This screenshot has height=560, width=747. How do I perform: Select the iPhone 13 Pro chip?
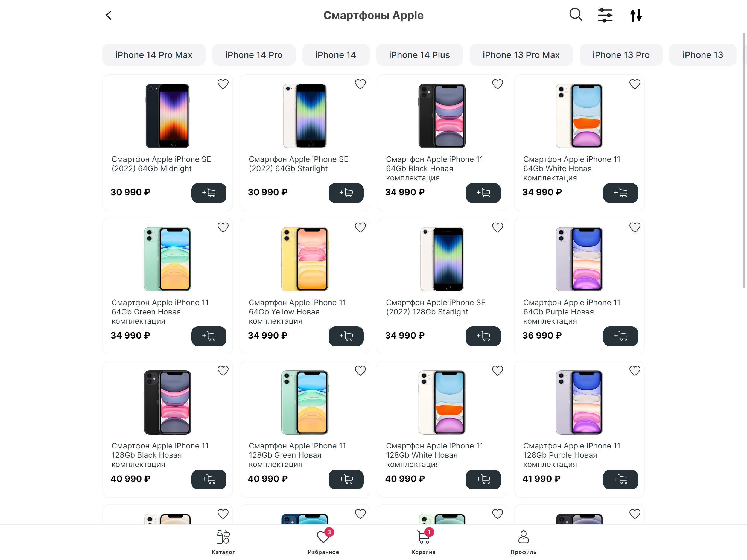tap(621, 55)
